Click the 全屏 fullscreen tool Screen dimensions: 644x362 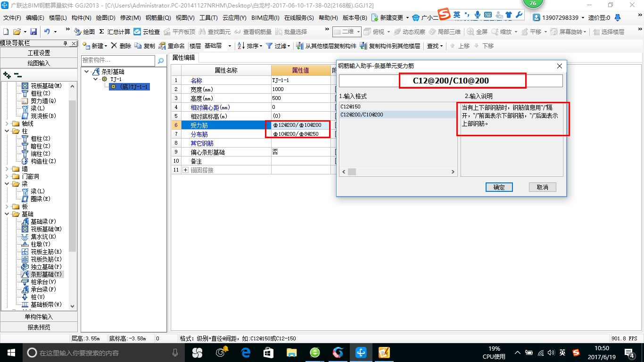pyautogui.click(x=477, y=32)
